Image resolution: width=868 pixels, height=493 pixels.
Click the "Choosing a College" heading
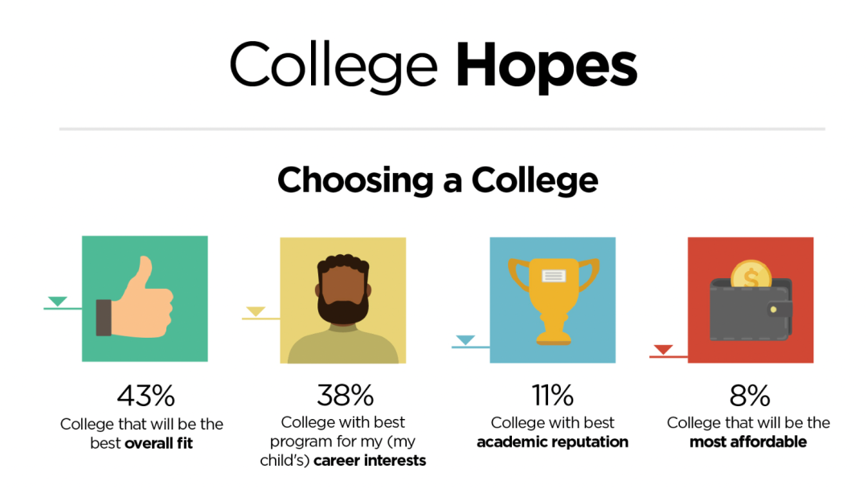pyautogui.click(x=437, y=180)
